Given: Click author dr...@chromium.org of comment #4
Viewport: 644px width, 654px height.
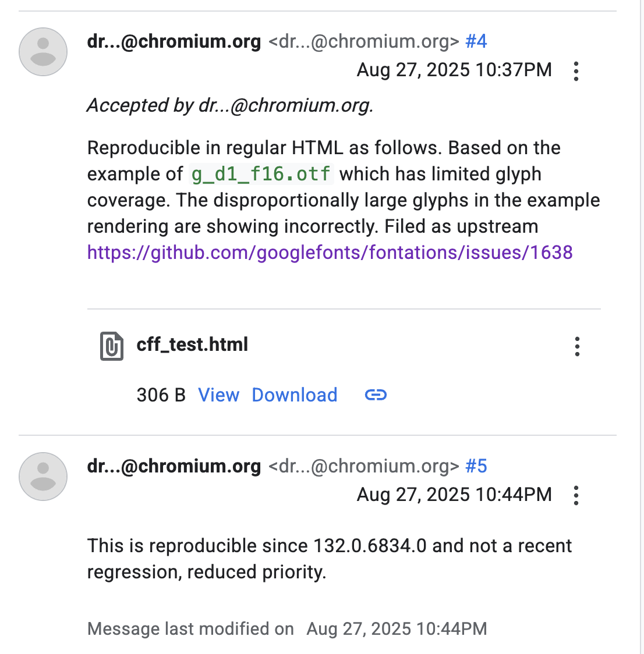Looking at the screenshot, I should click(x=174, y=41).
